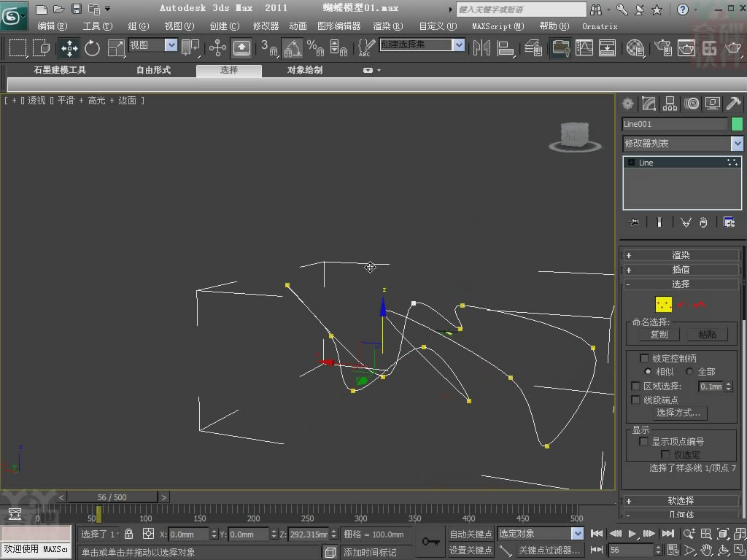Open Render Setup teapot icon

pyautogui.click(x=663, y=48)
